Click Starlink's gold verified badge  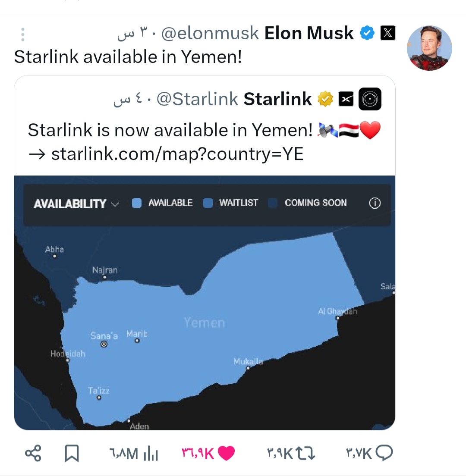(325, 99)
